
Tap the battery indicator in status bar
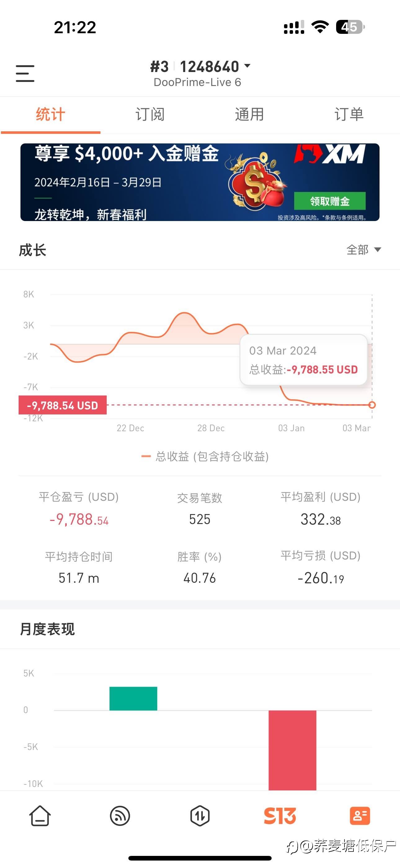coord(350,27)
